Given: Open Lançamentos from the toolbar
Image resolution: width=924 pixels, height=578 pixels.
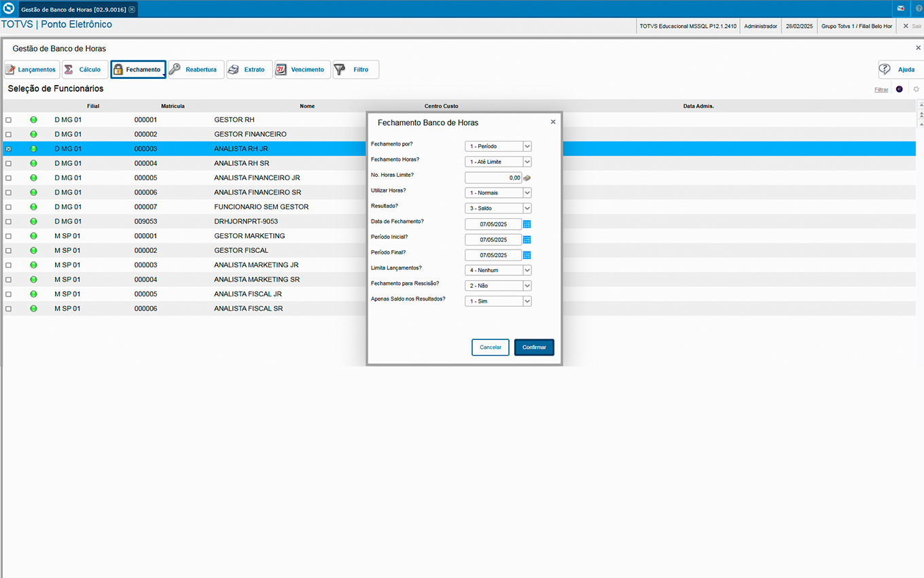Looking at the screenshot, I should click(31, 69).
